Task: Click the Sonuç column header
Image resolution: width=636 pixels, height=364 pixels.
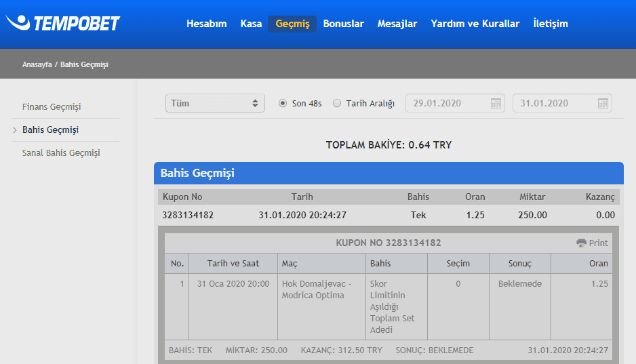Action: click(520, 264)
